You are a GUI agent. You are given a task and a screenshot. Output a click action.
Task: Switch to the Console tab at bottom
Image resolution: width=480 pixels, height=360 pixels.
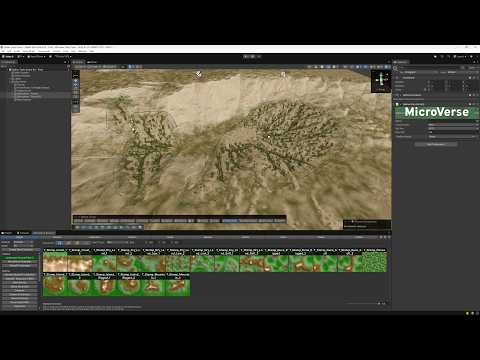[x=23, y=233]
